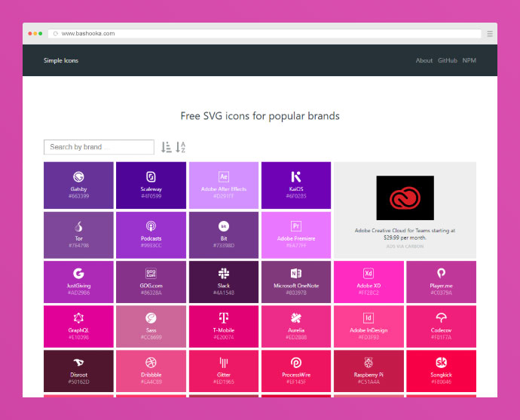
Task: Select the T-Mobile icon
Action: 224,317
